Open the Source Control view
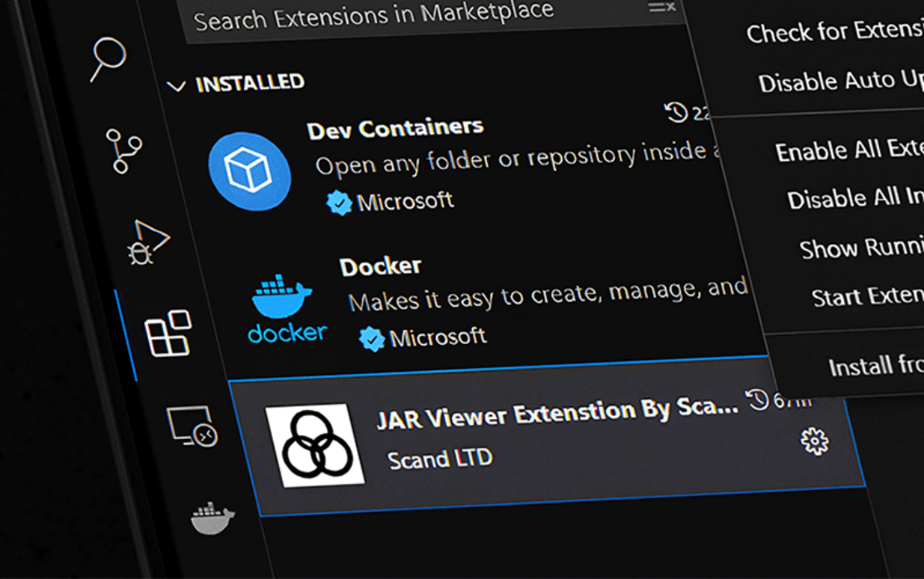 tap(124, 151)
